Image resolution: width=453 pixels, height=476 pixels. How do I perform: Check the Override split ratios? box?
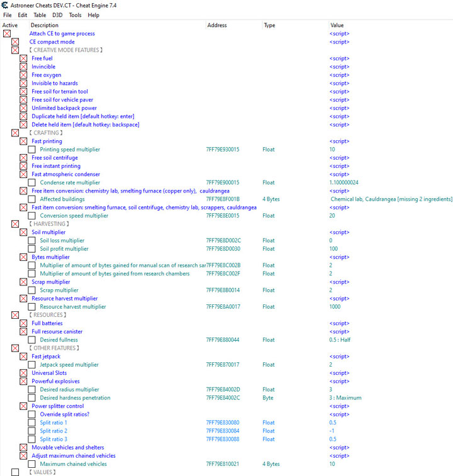click(x=31, y=414)
